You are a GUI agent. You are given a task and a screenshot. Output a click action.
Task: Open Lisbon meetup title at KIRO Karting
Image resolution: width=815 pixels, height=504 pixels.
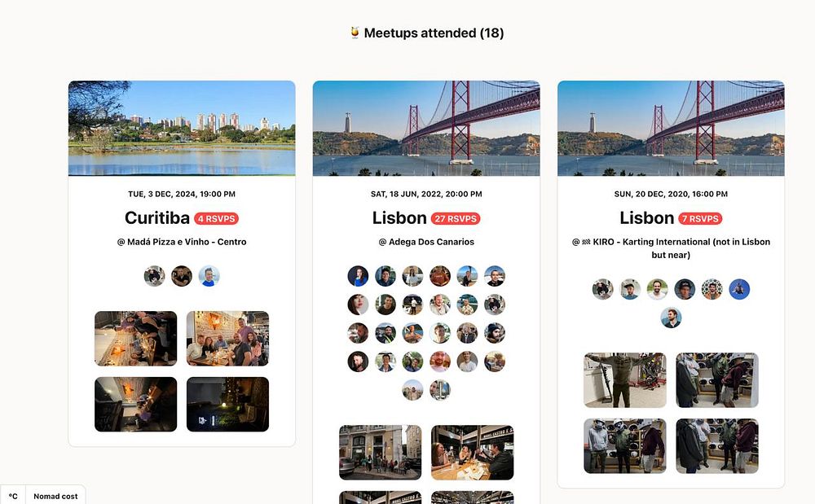tap(646, 218)
